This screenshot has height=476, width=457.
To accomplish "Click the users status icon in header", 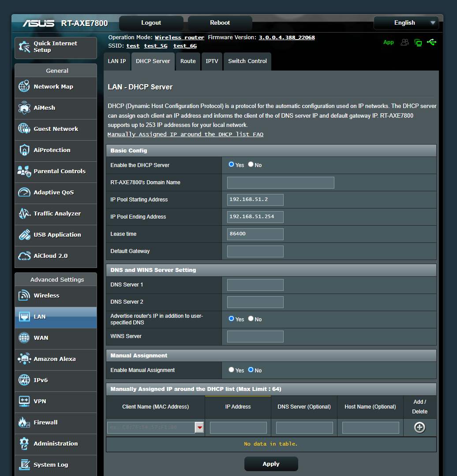I will [405, 42].
